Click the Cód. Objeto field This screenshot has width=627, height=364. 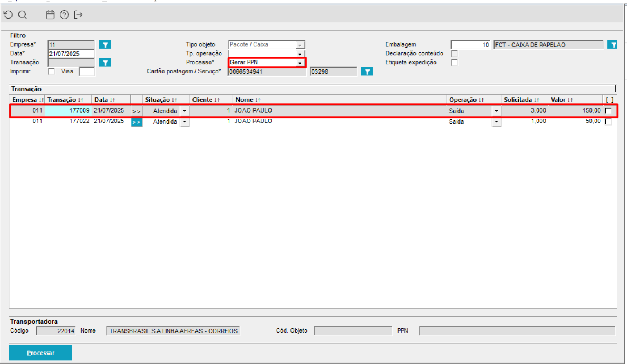353,331
